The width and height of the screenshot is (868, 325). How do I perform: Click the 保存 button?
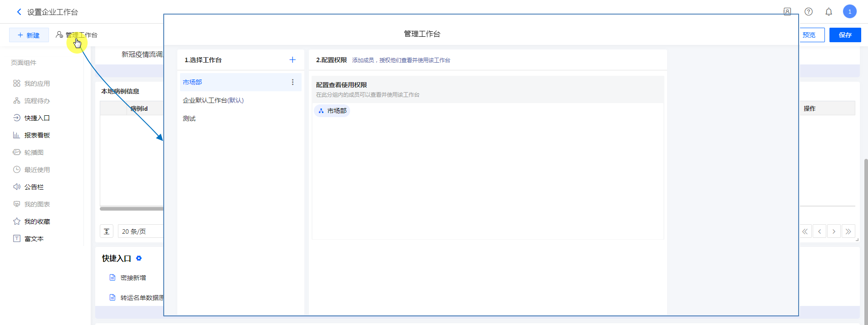pos(845,35)
